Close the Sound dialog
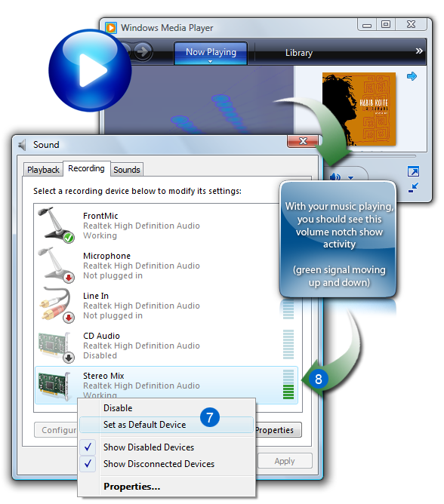 (x=303, y=141)
